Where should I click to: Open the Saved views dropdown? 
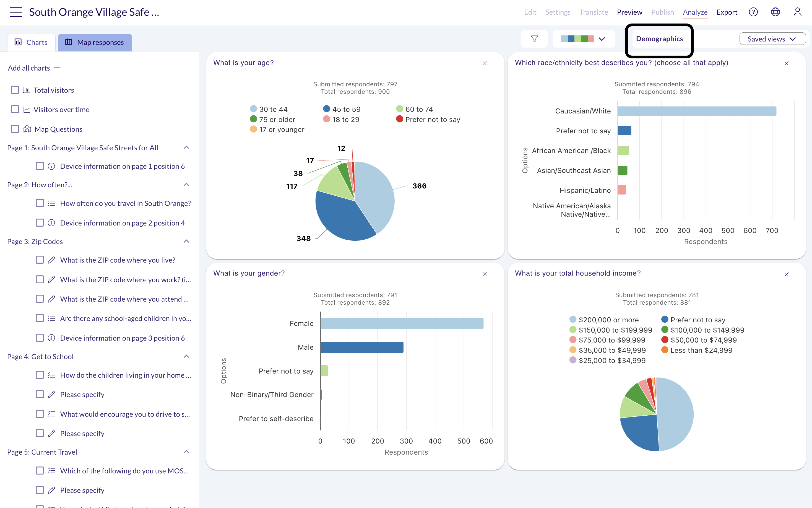[772, 39]
